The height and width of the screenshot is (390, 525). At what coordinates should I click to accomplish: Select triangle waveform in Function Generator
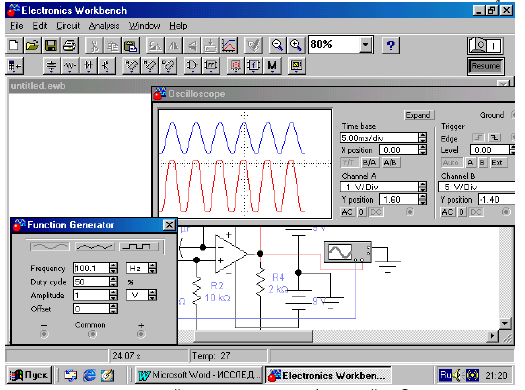[x=95, y=247]
